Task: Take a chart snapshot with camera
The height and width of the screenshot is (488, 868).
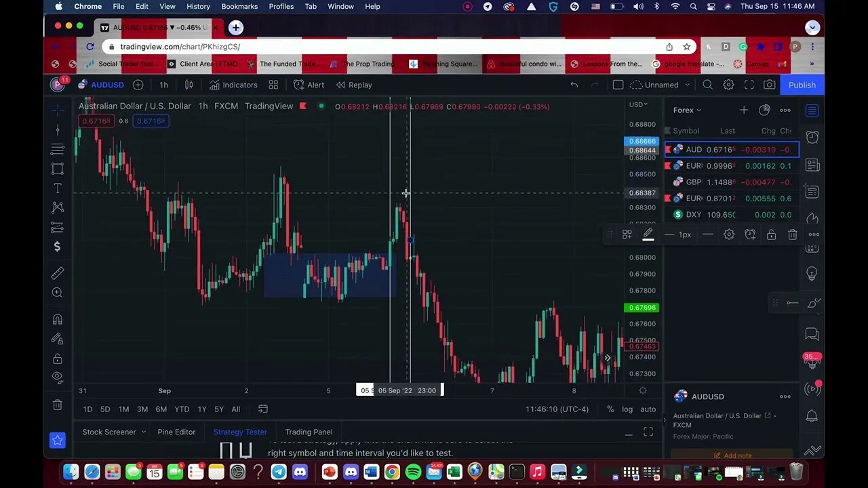Action: click(x=770, y=85)
